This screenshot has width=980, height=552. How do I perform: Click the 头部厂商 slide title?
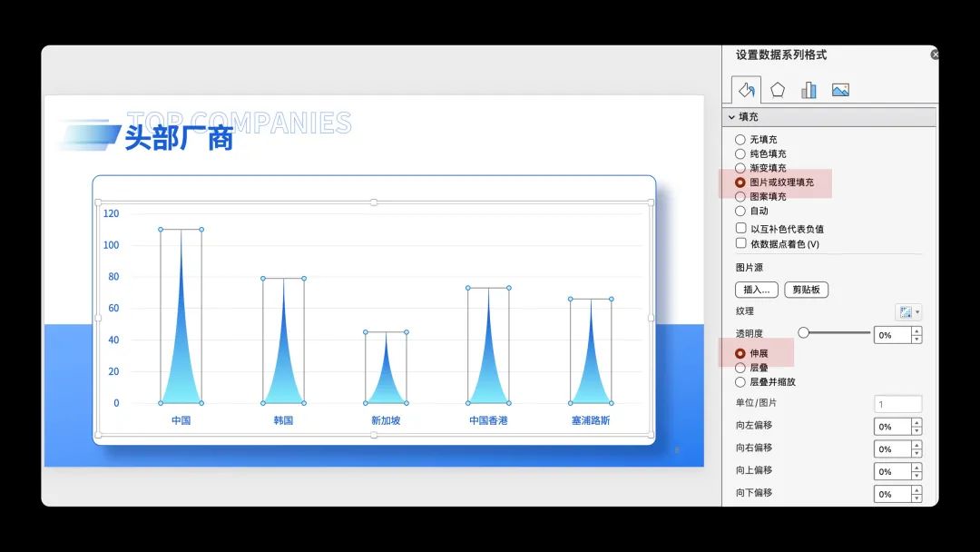click(x=179, y=138)
